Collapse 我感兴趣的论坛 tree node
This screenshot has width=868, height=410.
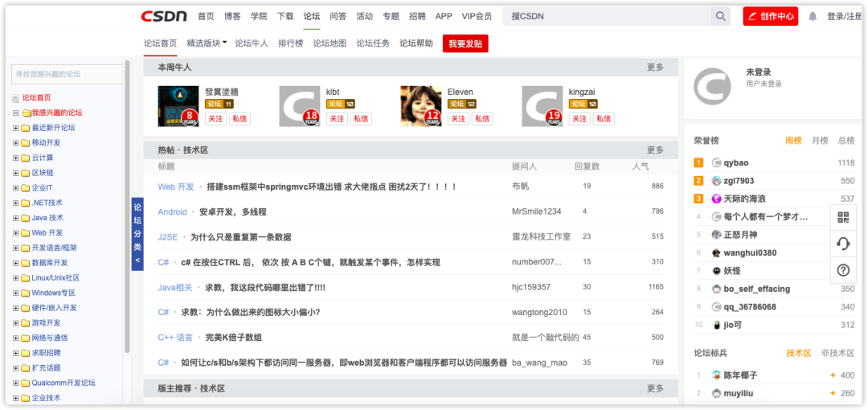(15, 113)
